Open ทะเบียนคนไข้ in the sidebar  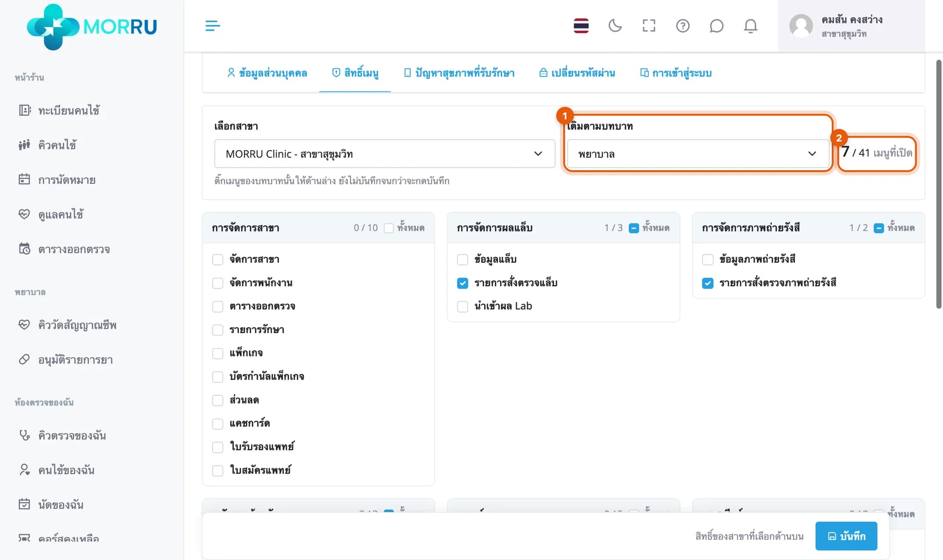pos(59,110)
